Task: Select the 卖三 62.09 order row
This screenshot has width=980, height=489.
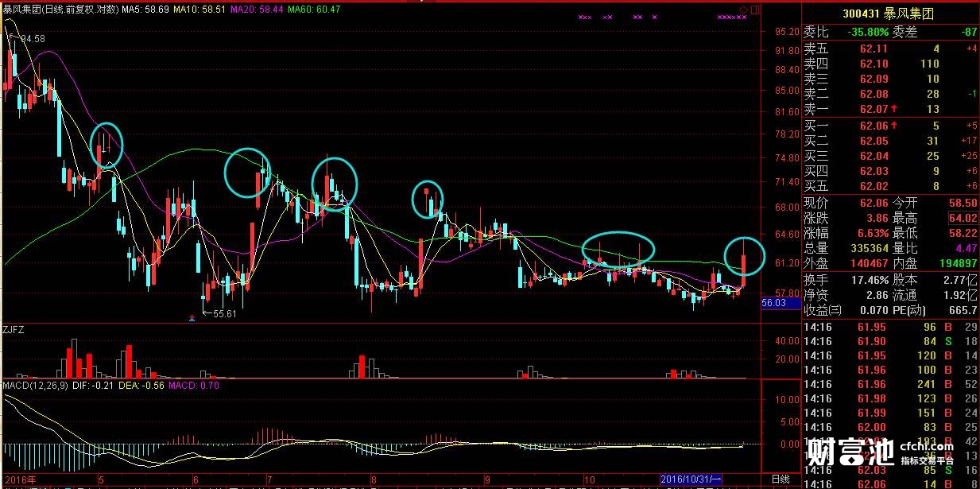Action: 891,79
